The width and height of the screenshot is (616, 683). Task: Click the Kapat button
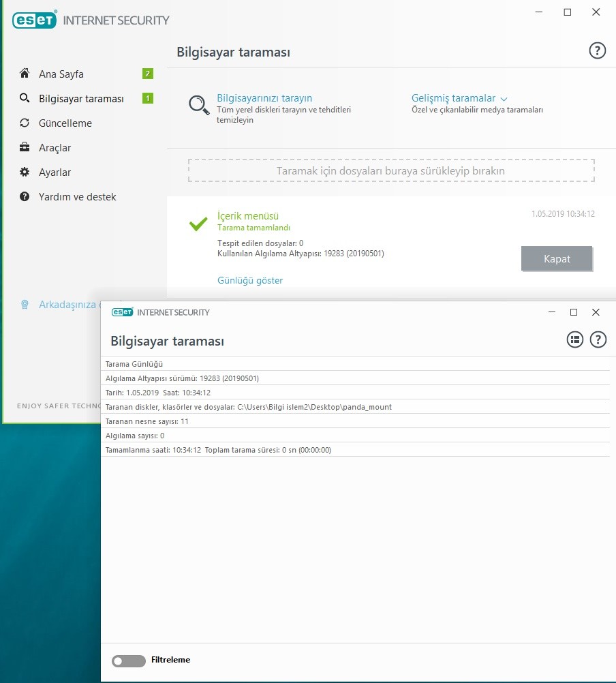click(557, 259)
